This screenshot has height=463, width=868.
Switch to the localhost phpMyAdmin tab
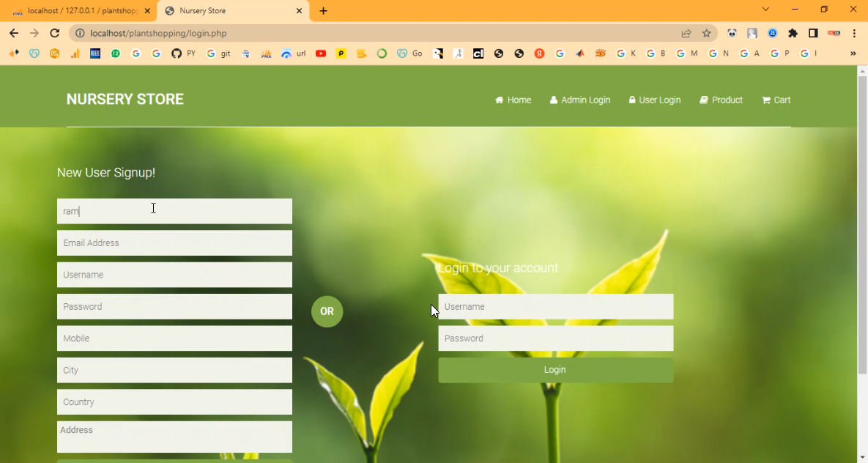(x=81, y=11)
